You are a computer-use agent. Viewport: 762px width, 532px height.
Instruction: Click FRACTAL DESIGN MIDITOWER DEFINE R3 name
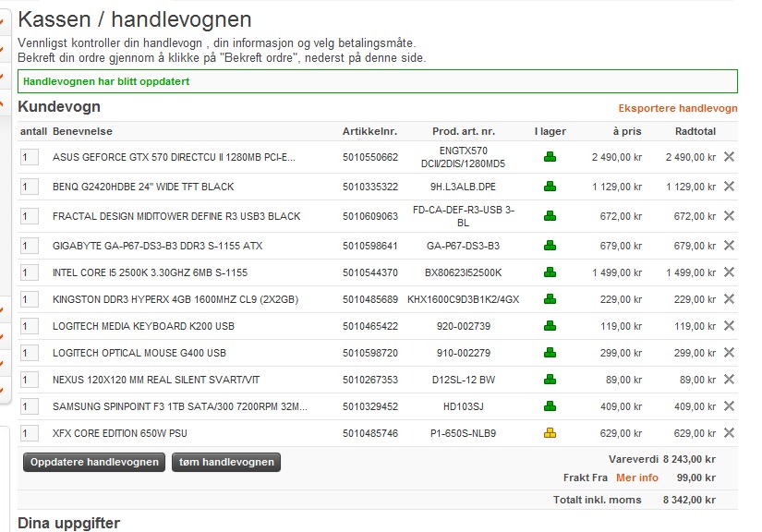[x=176, y=216]
